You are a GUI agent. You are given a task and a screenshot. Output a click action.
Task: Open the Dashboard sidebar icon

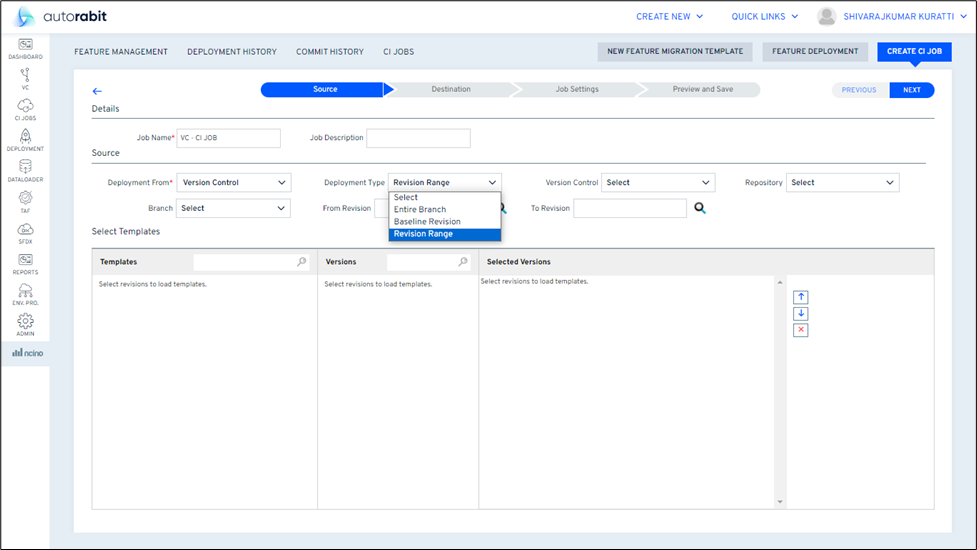point(25,46)
